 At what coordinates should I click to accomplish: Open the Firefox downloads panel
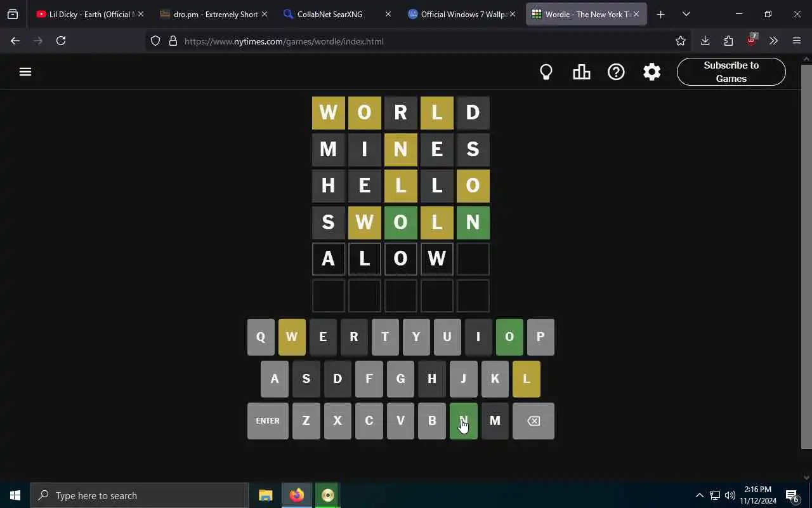(x=705, y=41)
